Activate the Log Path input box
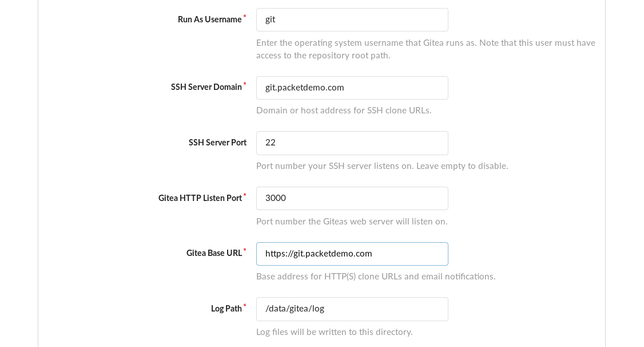The height and width of the screenshot is (347, 644). click(352, 309)
